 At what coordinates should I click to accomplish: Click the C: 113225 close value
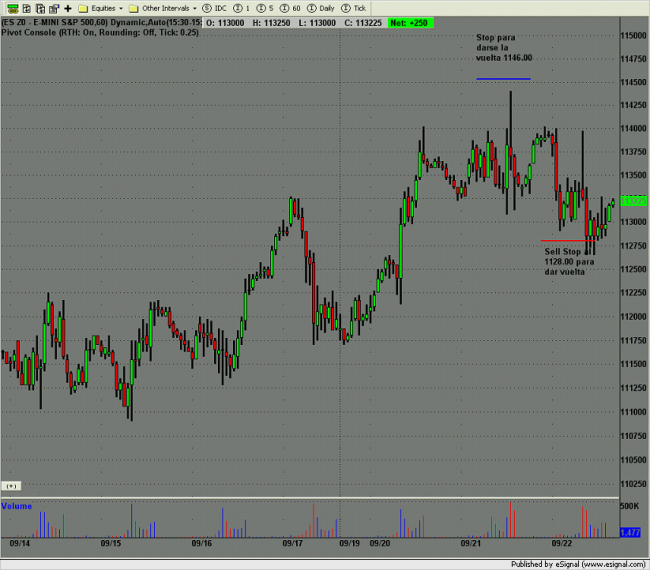(363, 23)
